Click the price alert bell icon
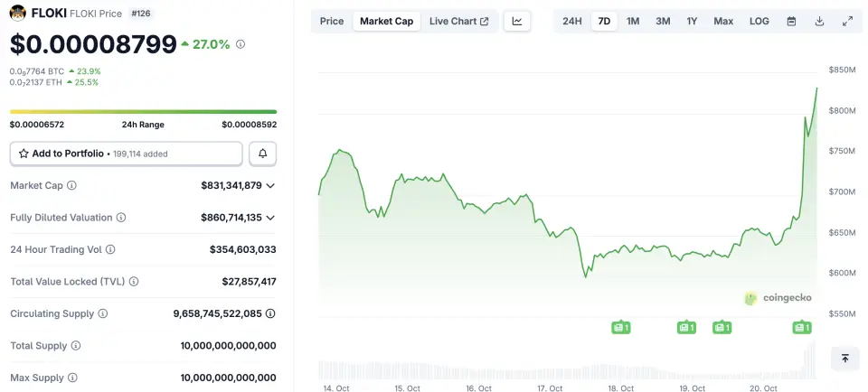The width and height of the screenshot is (868, 392). 262,154
